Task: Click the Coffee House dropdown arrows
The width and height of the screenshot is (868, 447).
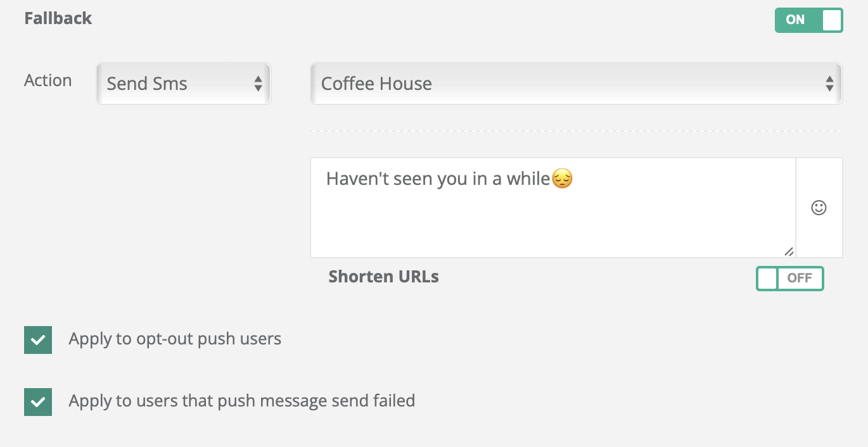Action: pos(829,84)
